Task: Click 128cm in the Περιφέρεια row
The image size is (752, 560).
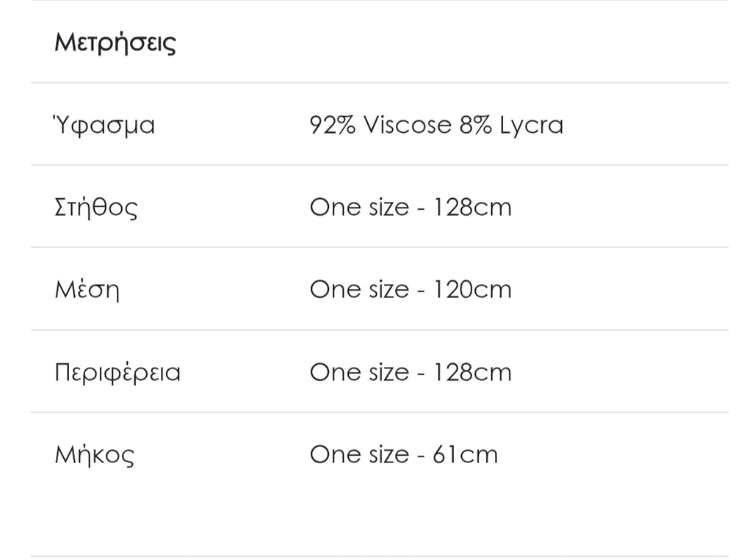Action: (x=471, y=372)
